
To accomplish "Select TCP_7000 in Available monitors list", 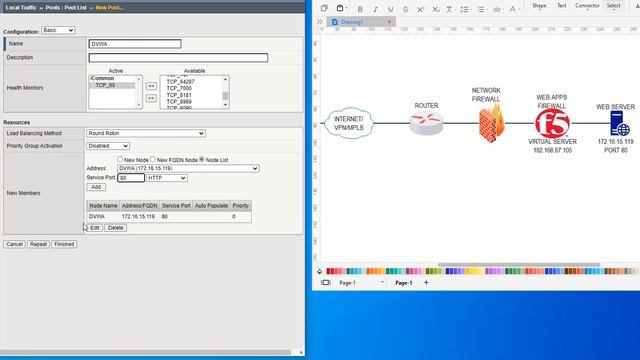I will tap(179, 88).
